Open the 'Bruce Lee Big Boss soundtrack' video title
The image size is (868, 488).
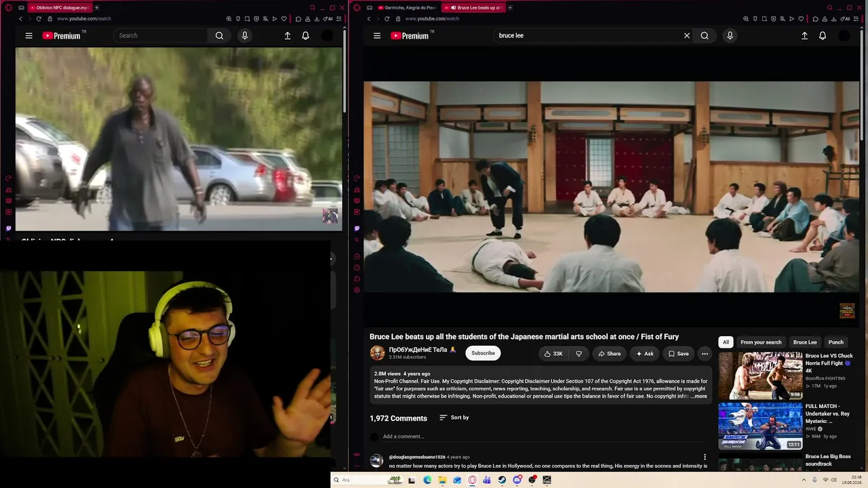pos(828,460)
